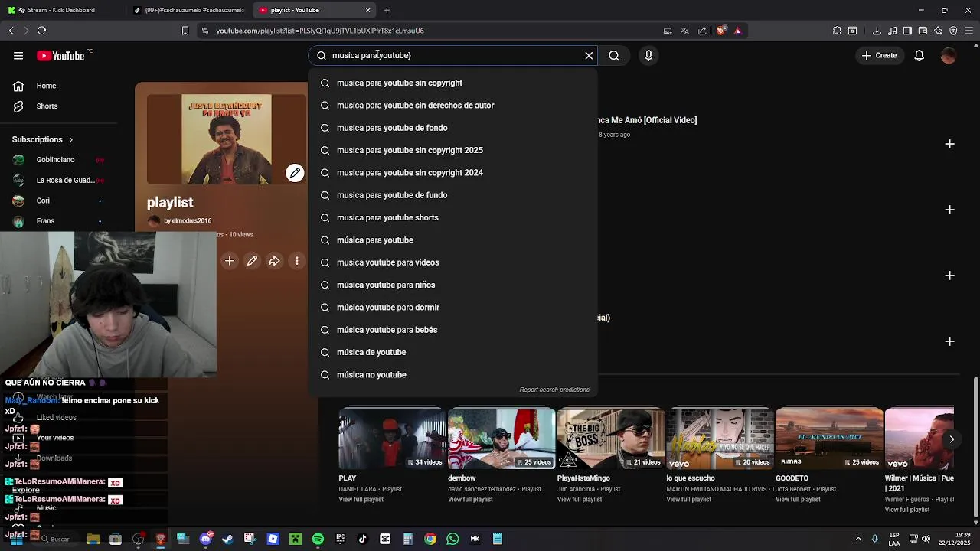The height and width of the screenshot is (551, 980).
Task: Reload the page with browser refresh
Action: pos(41,31)
